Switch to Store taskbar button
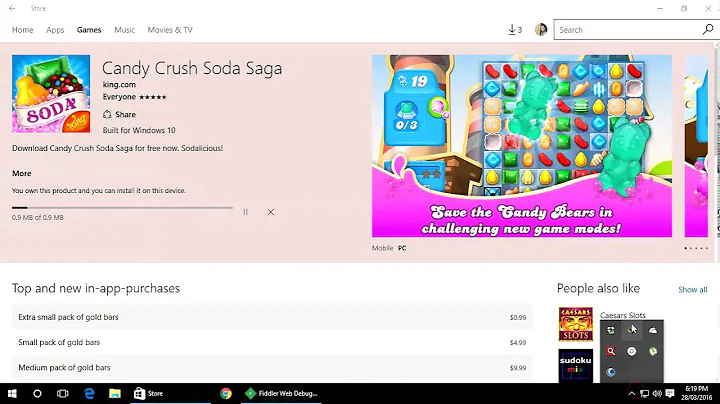Image resolution: width=720 pixels, height=404 pixels. (x=170, y=393)
